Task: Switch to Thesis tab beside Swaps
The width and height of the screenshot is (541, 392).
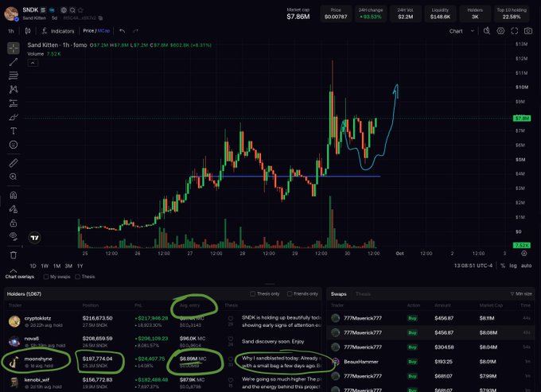Action: (x=363, y=294)
